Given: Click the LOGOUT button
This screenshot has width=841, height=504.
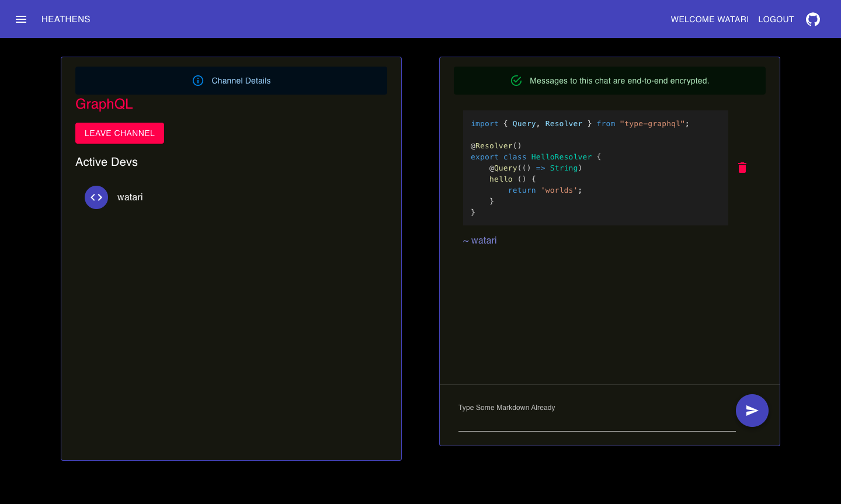Looking at the screenshot, I should point(776,19).
